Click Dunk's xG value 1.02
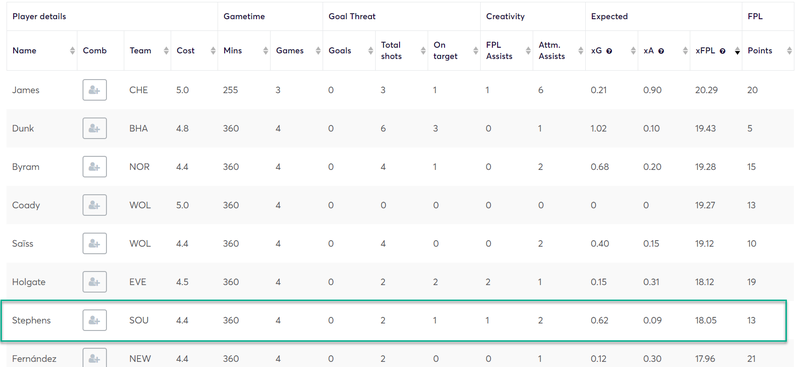800x367 pixels. pyautogui.click(x=598, y=129)
